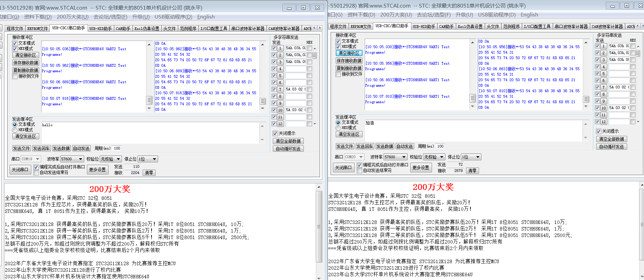
Task: Open the 波特率 57600 dropdown in COM19 window
Action: coord(80,159)
